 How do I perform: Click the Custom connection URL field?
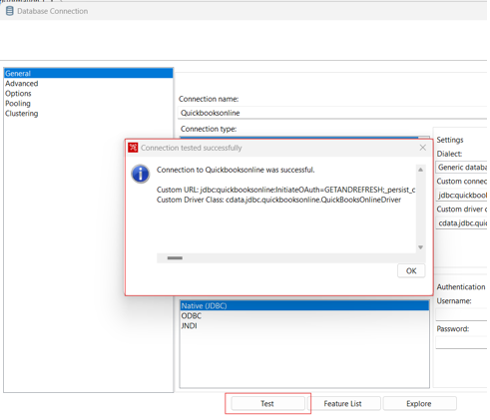[462, 195]
